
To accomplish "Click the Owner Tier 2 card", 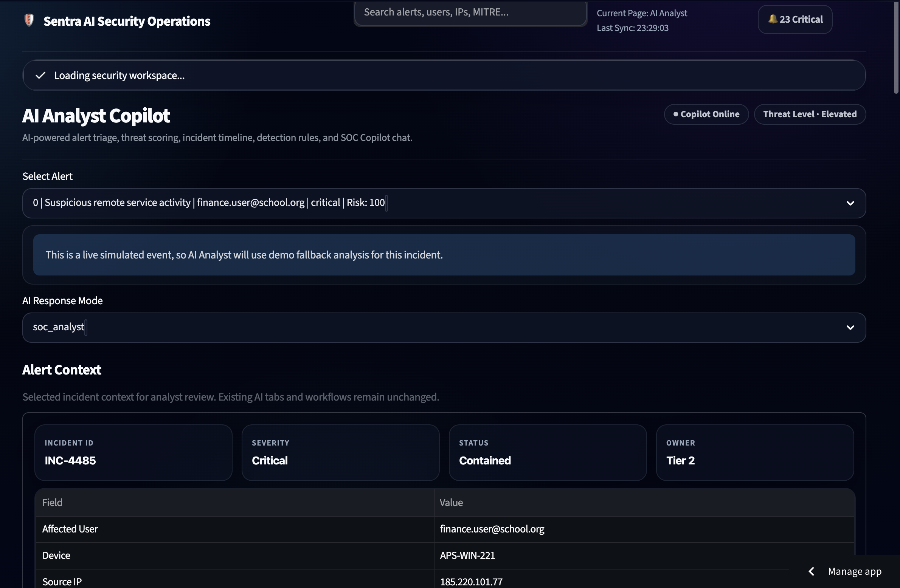I will coord(755,453).
